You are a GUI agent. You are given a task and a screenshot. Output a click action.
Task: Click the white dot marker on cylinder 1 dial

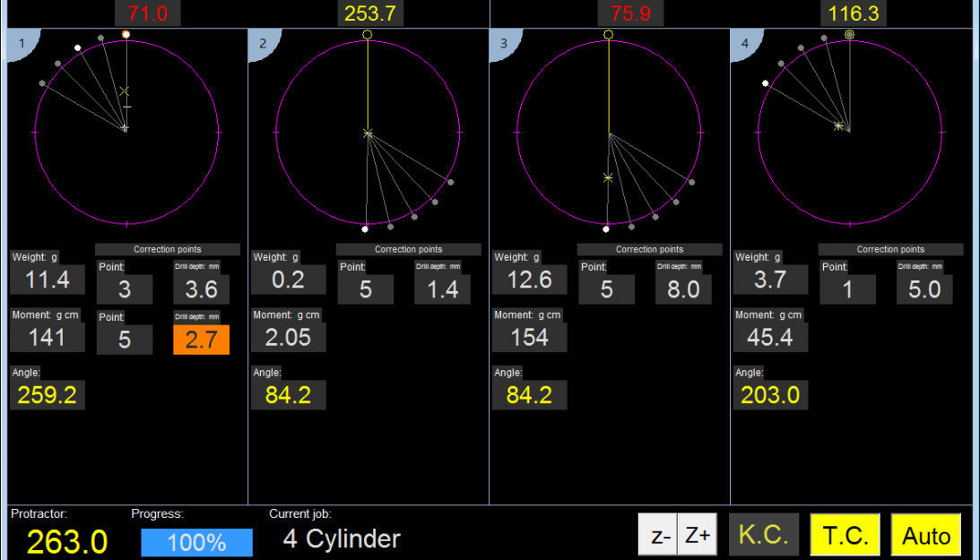(77, 48)
